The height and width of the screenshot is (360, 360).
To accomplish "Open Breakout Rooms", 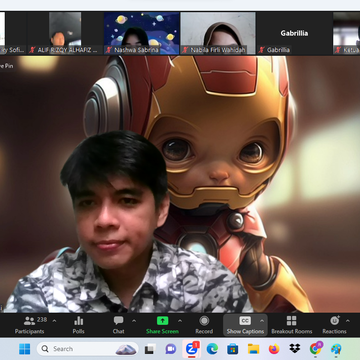I will pos(292,325).
